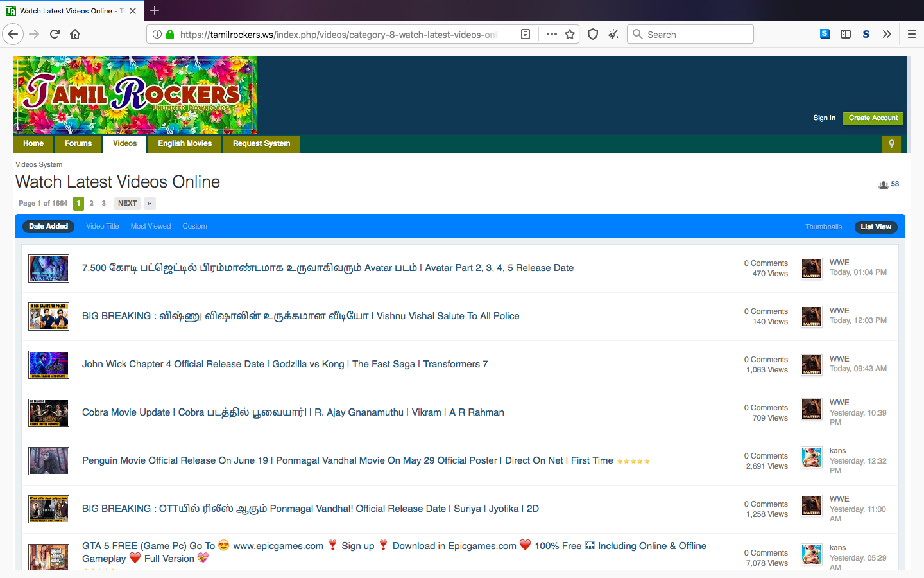The width and height of the screenshot is (924, 578).
Task: Open John Wick Chapter 4 Release Date video
Action: click(285, 364)
